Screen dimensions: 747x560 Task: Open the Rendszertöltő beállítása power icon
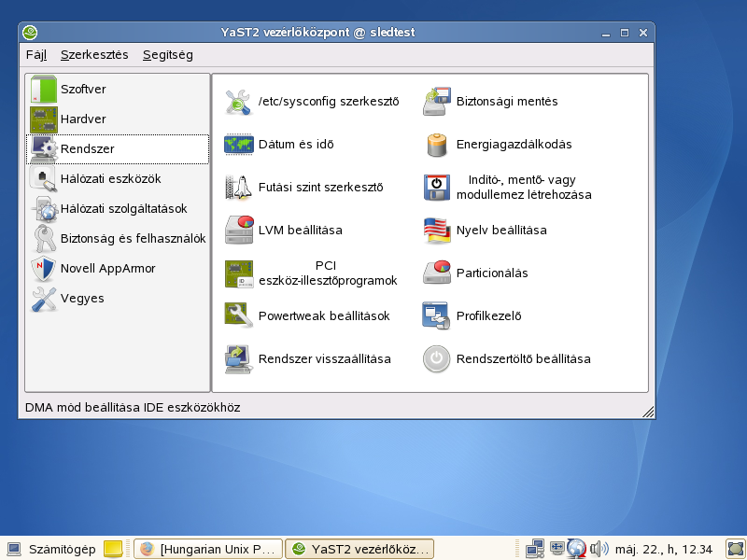click(x=436, y=358)
